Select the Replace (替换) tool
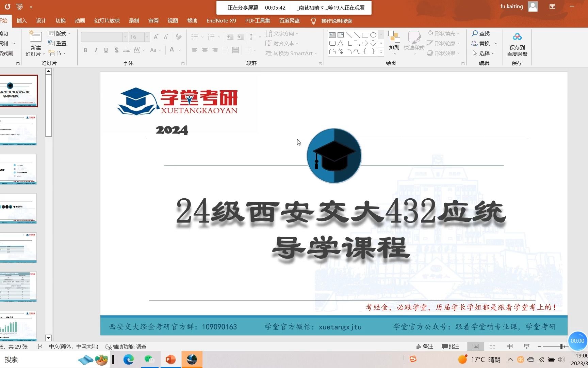This screenshot has width=588, height=368. (x=484, y=43)
